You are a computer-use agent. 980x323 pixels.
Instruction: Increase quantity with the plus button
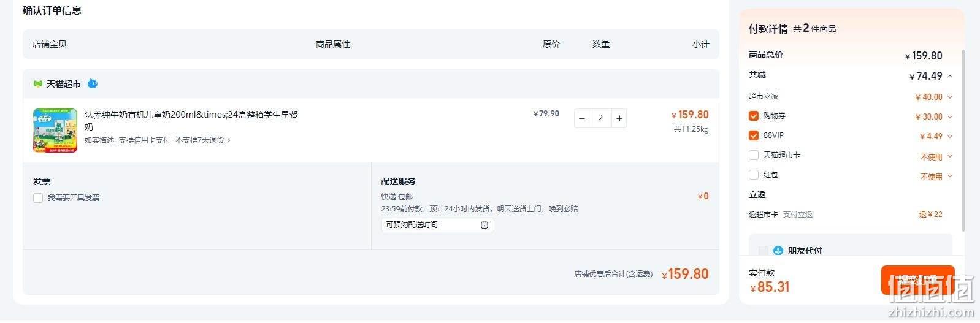[x=619, y=118]
